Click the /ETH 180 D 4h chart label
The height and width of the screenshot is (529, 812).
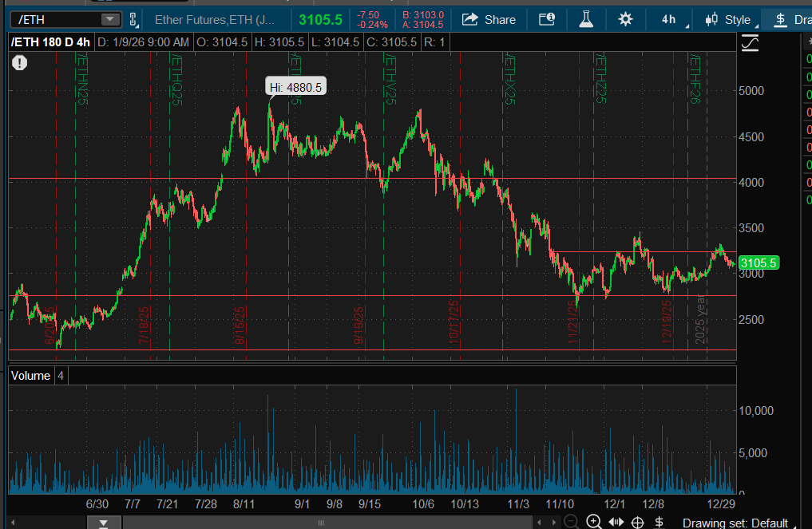coord(51,42)
